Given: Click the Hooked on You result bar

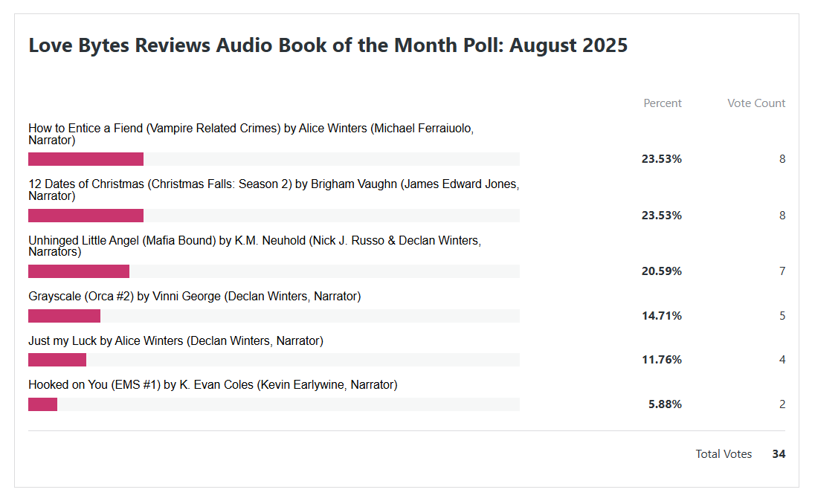Looking at the screenshot, I should pyautogui.click(x=43, y=404).
